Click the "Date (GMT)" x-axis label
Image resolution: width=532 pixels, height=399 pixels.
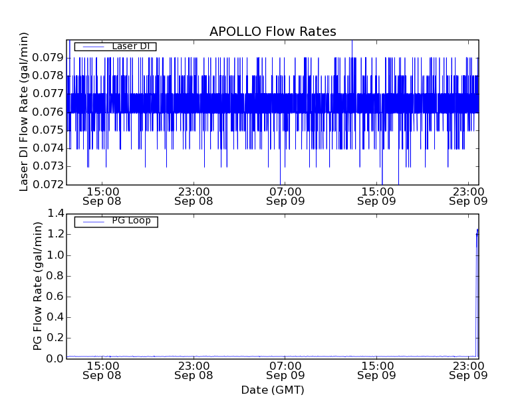click(273, 390)
